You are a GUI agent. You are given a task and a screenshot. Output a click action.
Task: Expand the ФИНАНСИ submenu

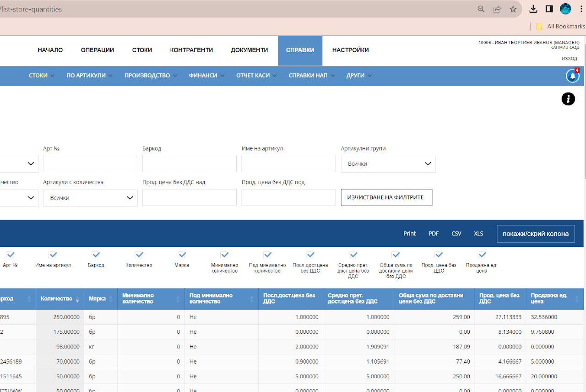206,76
